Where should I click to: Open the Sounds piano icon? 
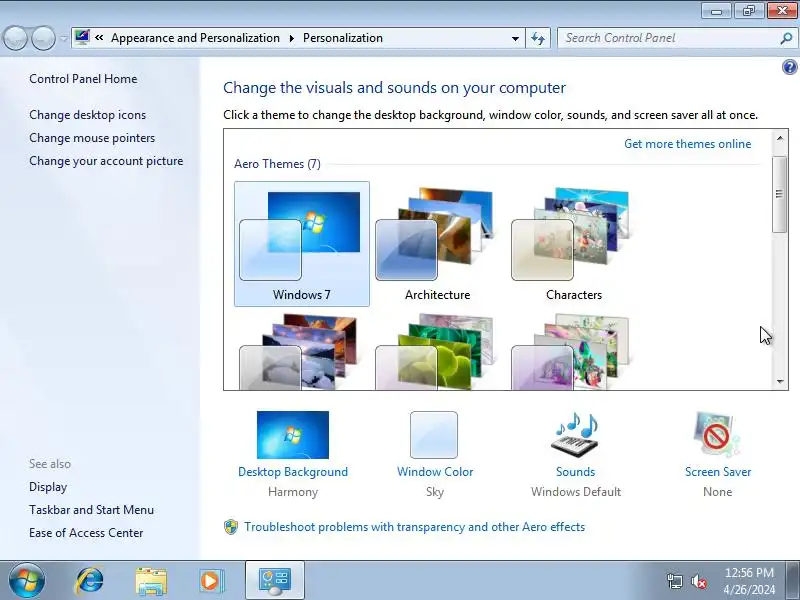[x=575, y=435]
